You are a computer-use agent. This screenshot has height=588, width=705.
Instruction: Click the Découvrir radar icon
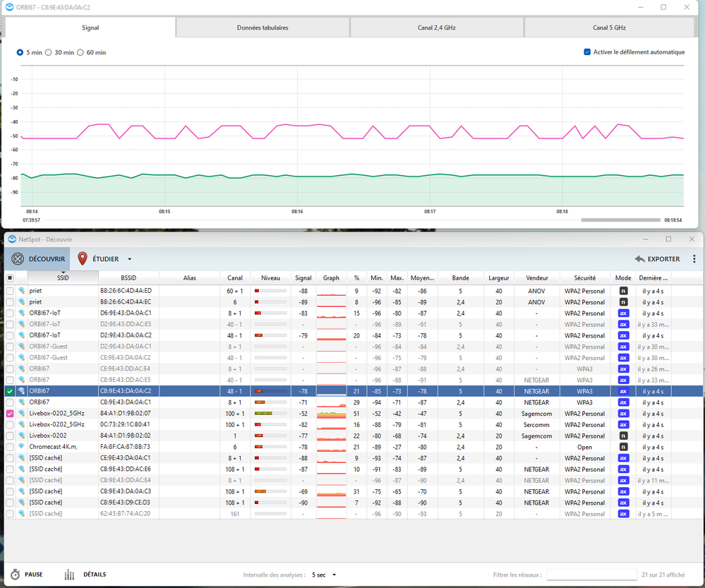(18, 259)
